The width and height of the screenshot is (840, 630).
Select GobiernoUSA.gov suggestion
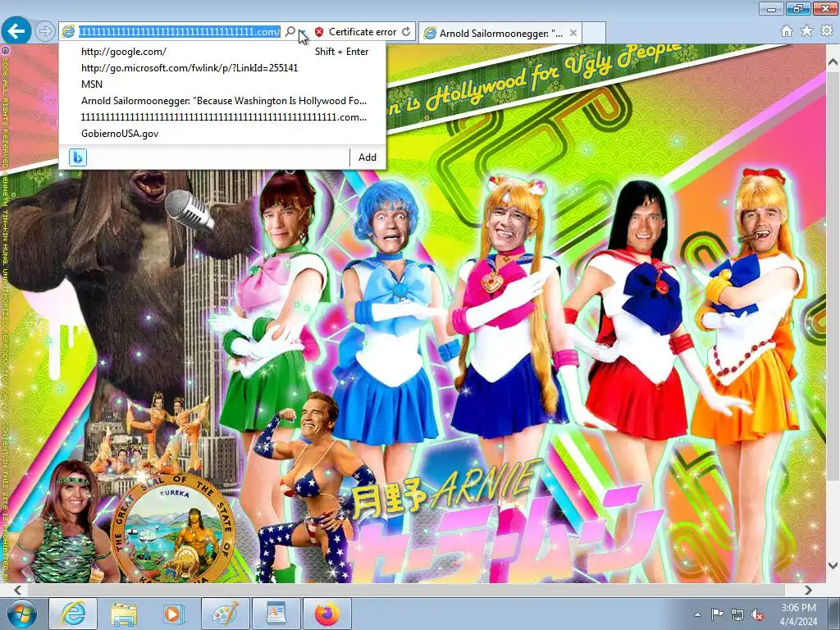pos(222,134)
